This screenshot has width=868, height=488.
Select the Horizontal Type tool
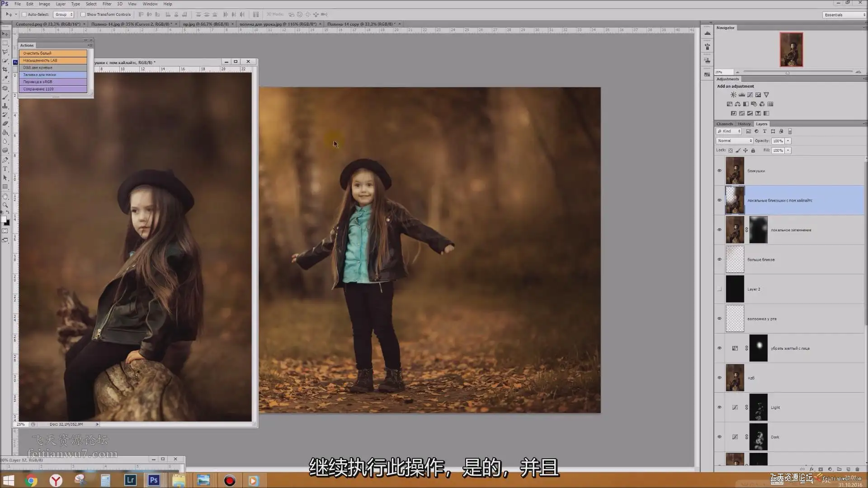[x=5, y=169]
